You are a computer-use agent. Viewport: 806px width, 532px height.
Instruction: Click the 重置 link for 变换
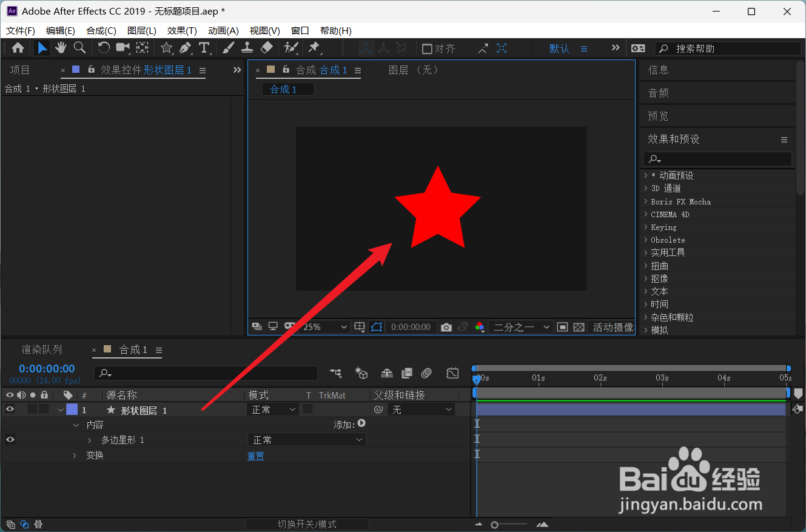tap(255, 456)
